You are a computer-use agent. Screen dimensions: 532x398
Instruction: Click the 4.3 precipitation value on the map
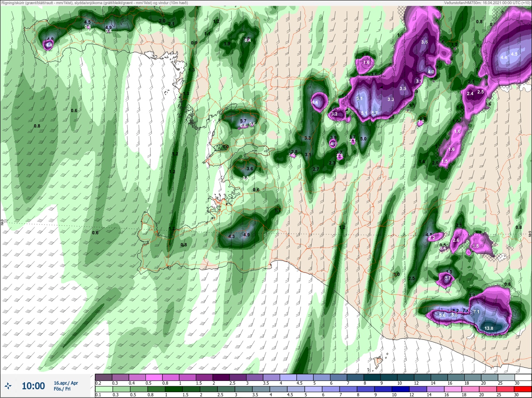pos(232,236)
